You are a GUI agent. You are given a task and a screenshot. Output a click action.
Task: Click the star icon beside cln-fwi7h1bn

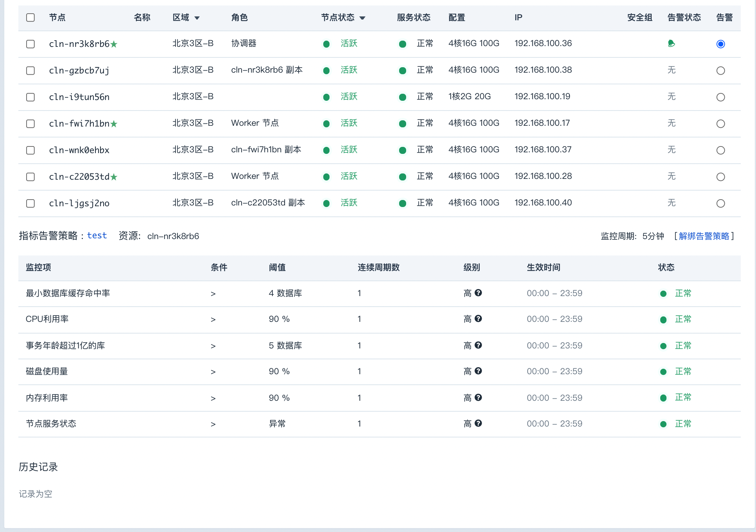pos(114,124)
